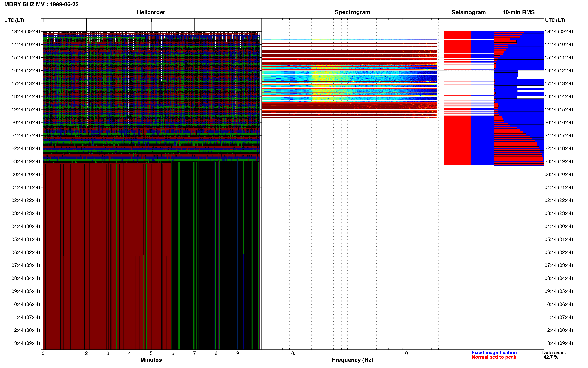This screenshot has height=368, width=588.
Task: Click left time label '09:44 (05:44)'
Action: pyautogui.click(x=26, y=291)
